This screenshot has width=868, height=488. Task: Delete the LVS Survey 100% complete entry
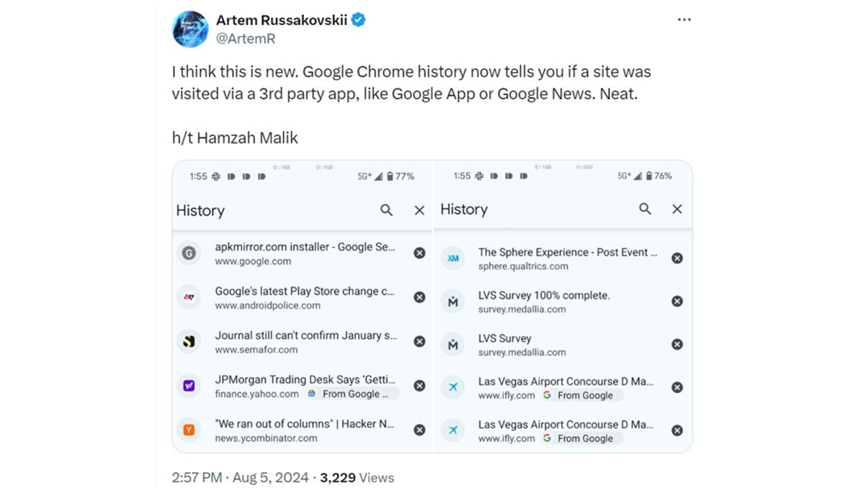click(677, 301)
